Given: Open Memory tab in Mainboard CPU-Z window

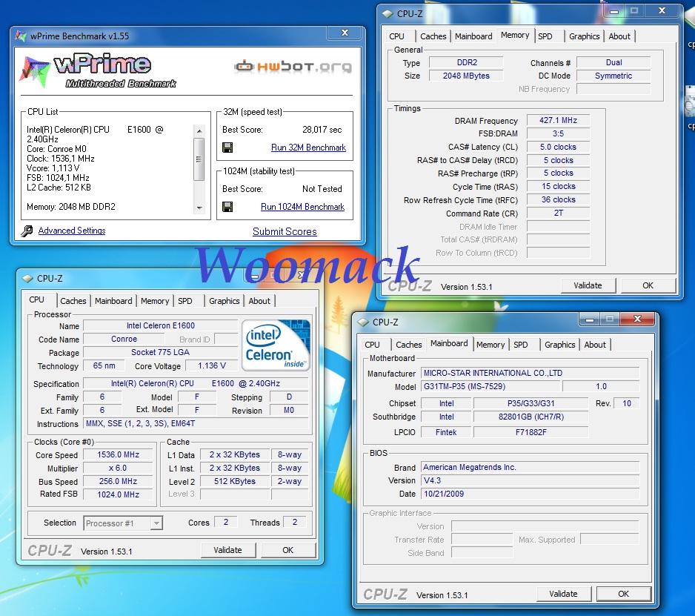Looking at the screenshot, I should tap(491, 345).
